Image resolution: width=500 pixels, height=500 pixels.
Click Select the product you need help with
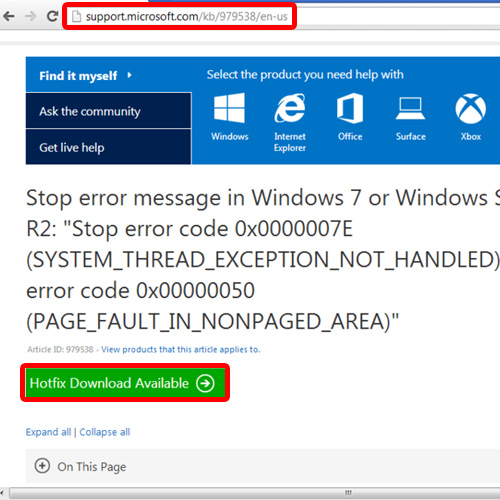[305, 75]
